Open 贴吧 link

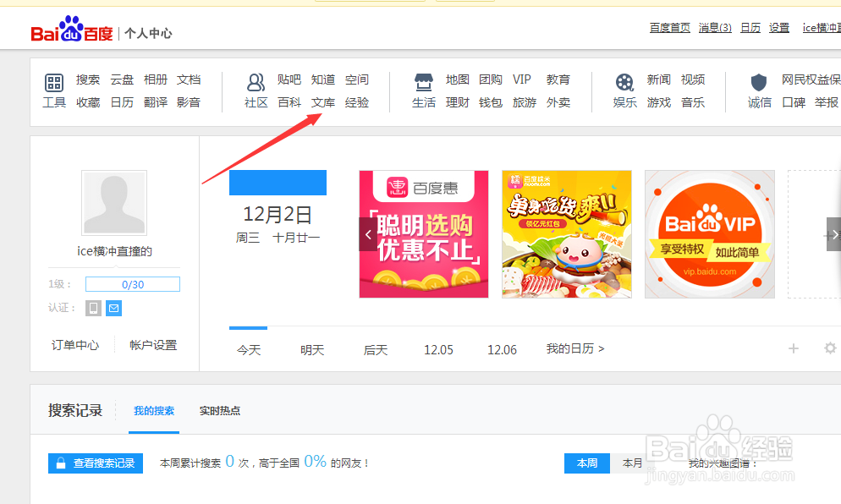(x=289, y=79)
